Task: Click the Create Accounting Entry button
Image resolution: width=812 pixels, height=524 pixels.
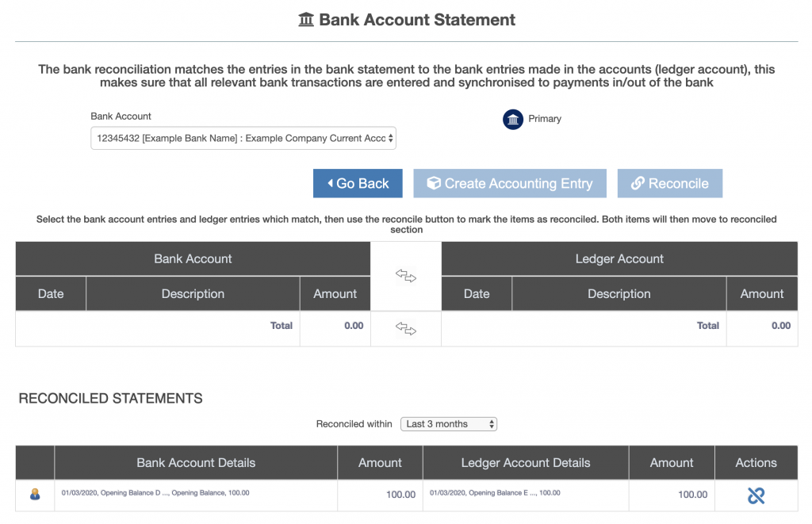Action: click(510, 183)
